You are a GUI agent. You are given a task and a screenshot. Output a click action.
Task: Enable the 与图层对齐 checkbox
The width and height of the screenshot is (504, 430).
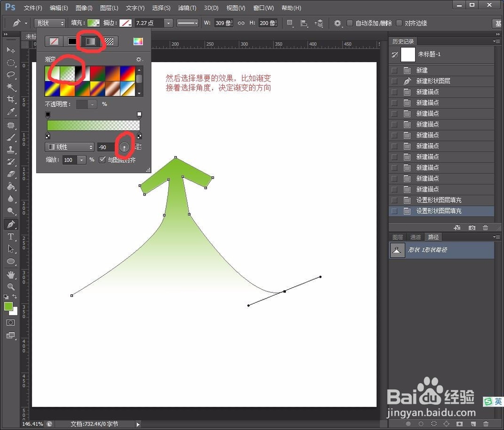[x=102, y=160]
